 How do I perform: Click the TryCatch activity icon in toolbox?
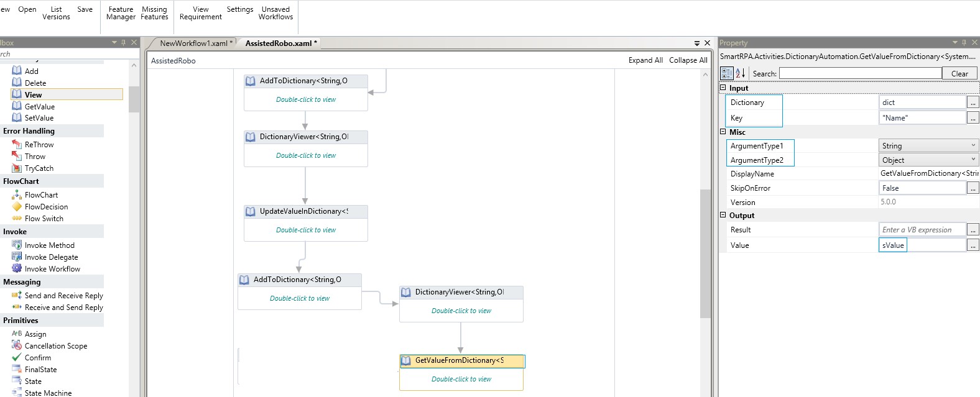17,168
